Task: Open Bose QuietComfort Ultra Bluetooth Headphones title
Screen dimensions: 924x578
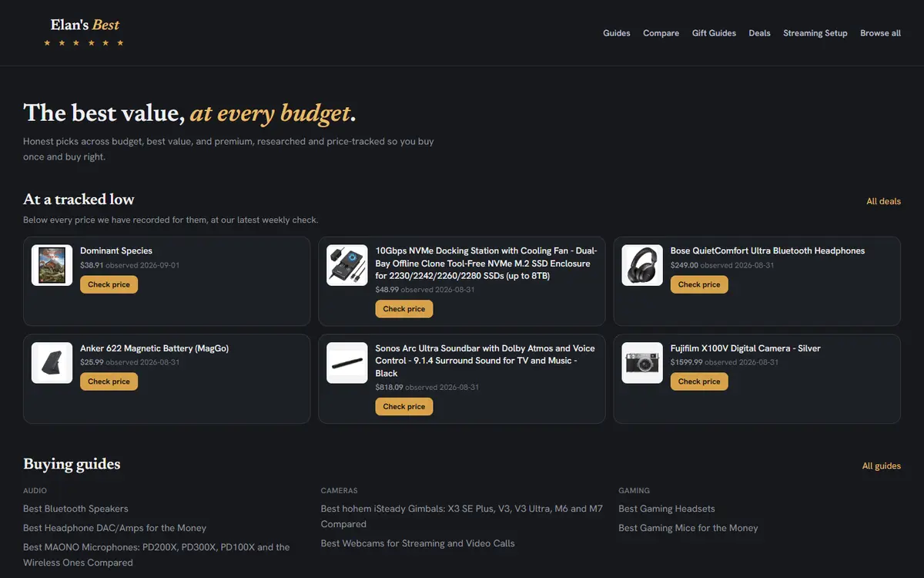Action: pyautogui.click(x=768, y=250)
